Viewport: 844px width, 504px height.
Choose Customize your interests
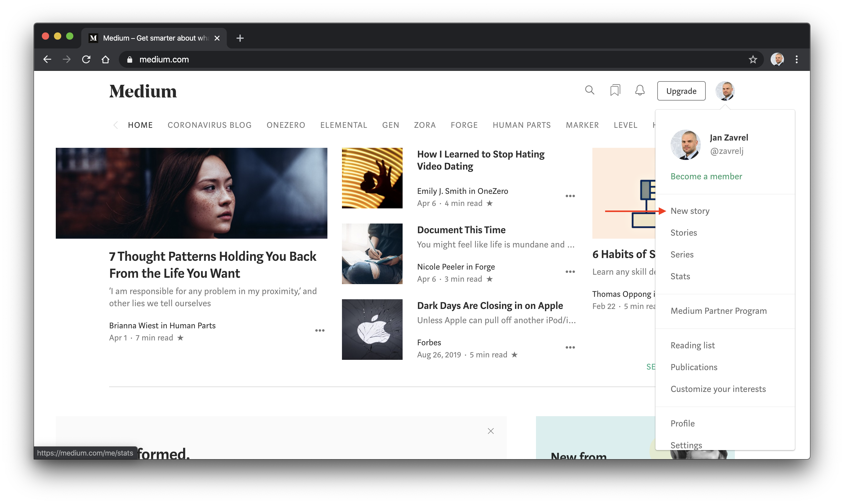point(718,389)
